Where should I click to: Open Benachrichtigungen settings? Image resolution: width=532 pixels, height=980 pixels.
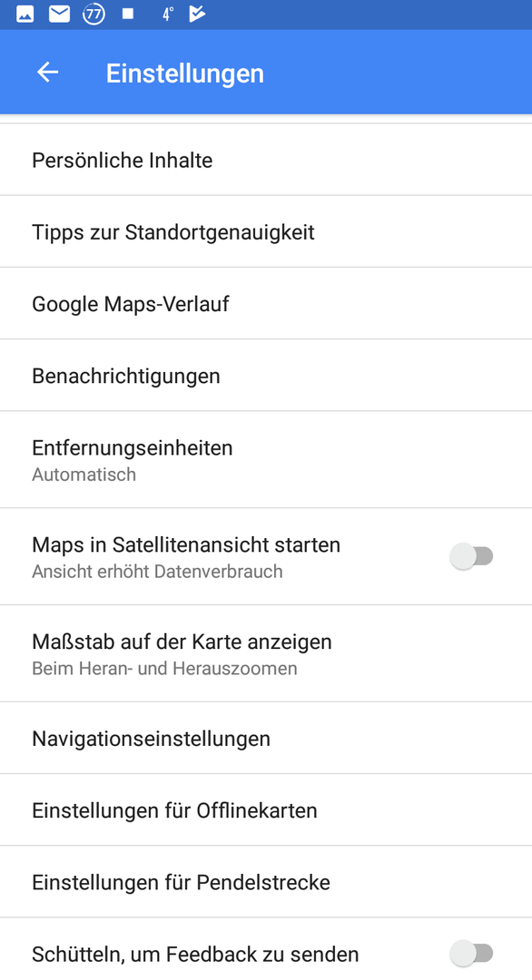pyautogui.click(x=266, y=376)
